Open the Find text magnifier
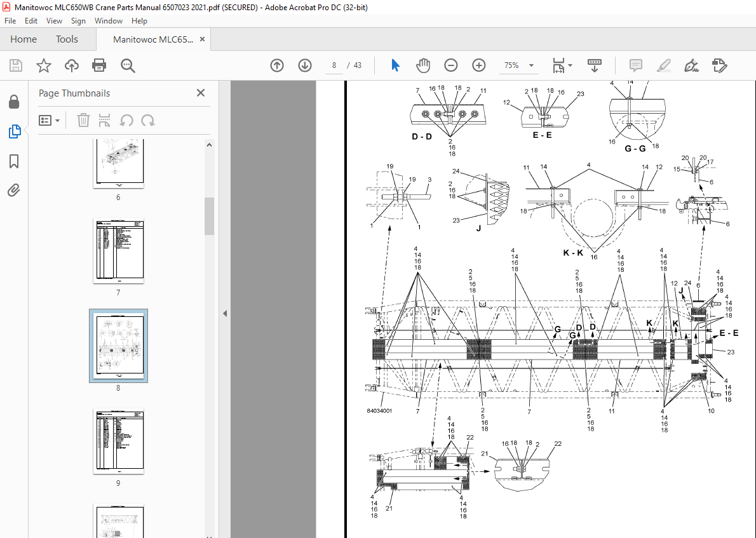Screen dimensions: 756x538 (128, 65)
